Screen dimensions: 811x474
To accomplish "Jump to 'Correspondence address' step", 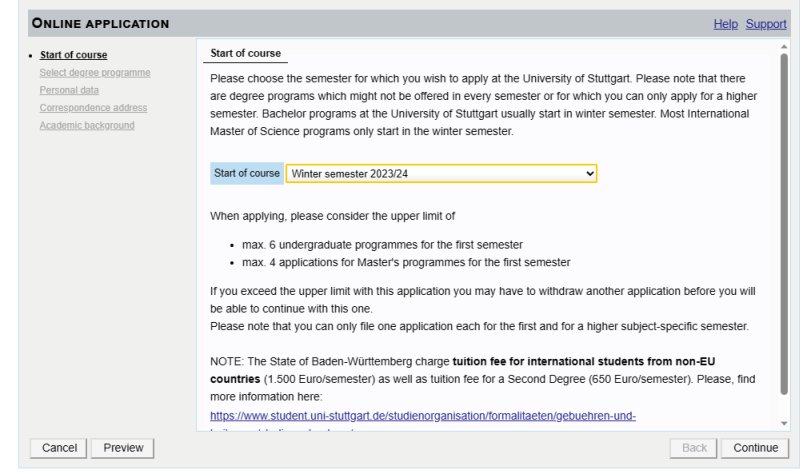I will (93, 108).
